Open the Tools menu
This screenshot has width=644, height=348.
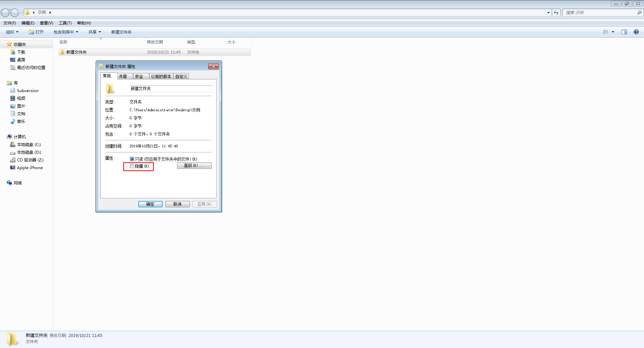(x=65, y=23)
